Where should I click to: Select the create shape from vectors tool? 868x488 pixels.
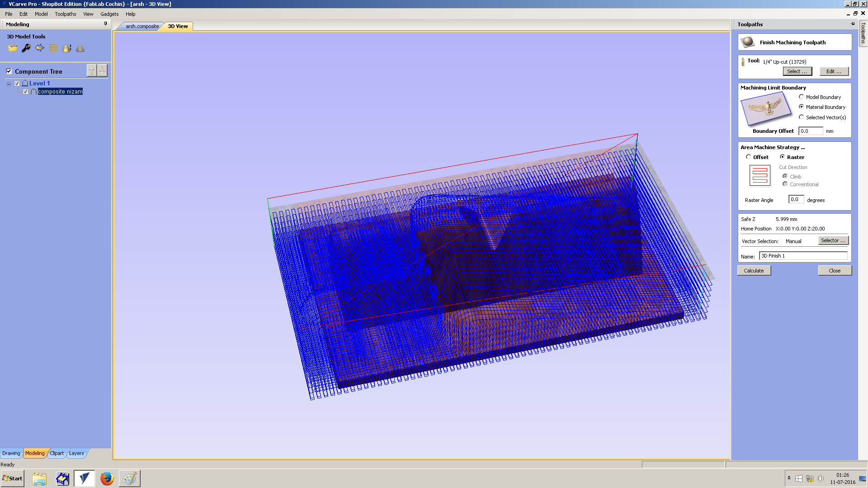tap(40, 48)
